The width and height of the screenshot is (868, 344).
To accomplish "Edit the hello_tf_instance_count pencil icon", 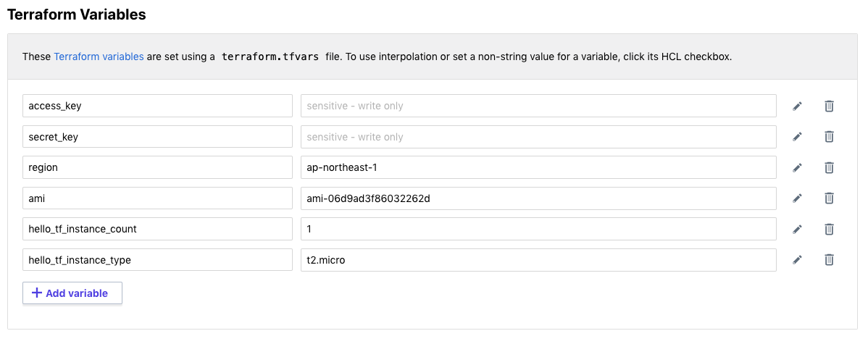I will (x=797, y=229).
